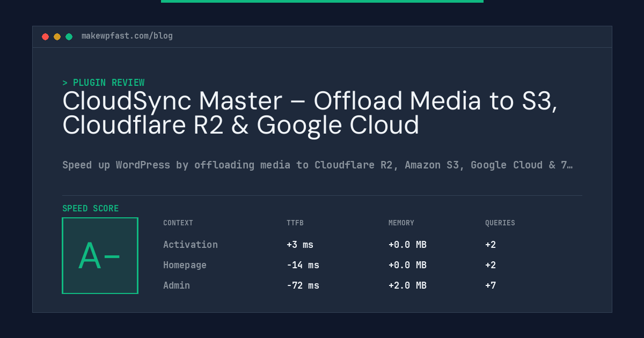Click the '+3 ms' TTFB value

point(300,245)
